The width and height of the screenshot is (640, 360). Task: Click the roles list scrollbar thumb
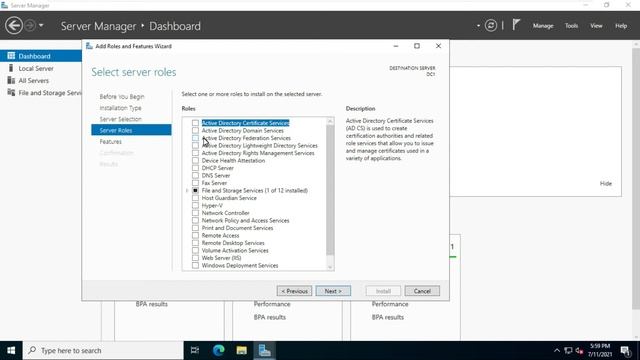[330, 190]
